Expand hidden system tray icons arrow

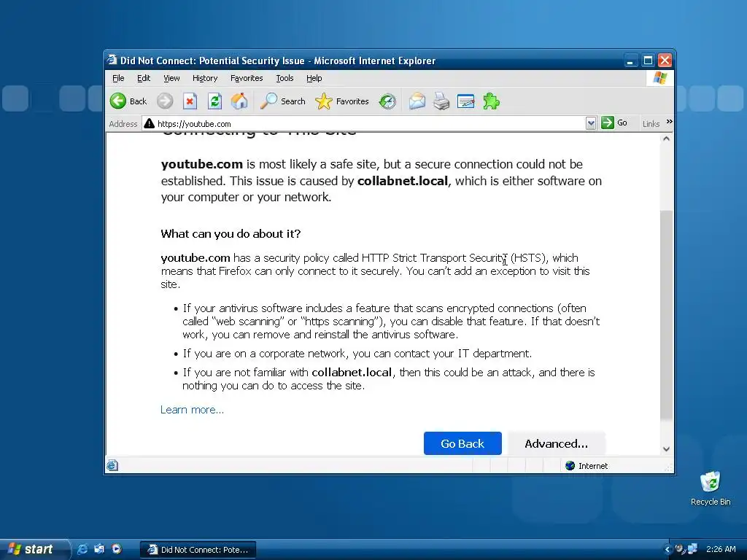667,550
